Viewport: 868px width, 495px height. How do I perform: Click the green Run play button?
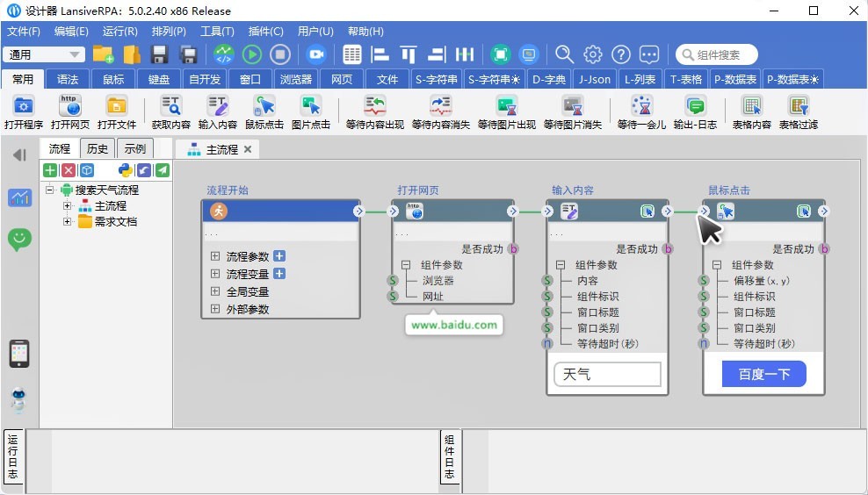tap(252, 54)
